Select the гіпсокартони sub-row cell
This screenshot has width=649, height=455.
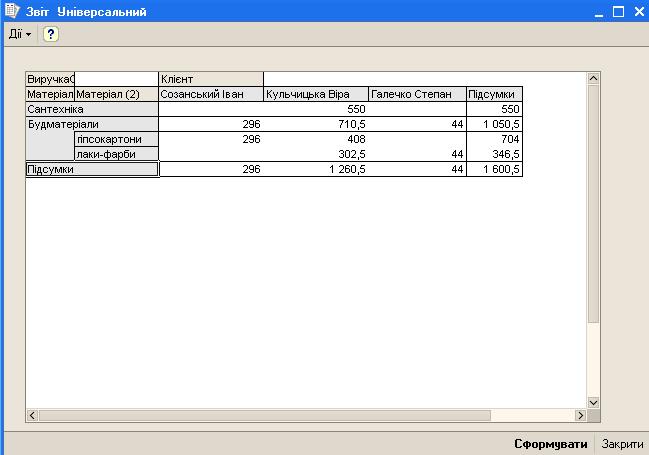pyautogui.click(x=116, y=139)
